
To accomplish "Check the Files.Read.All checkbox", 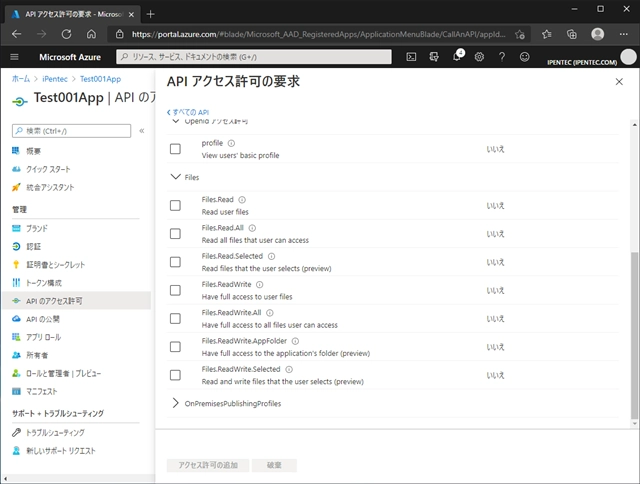I will point(175,234).
